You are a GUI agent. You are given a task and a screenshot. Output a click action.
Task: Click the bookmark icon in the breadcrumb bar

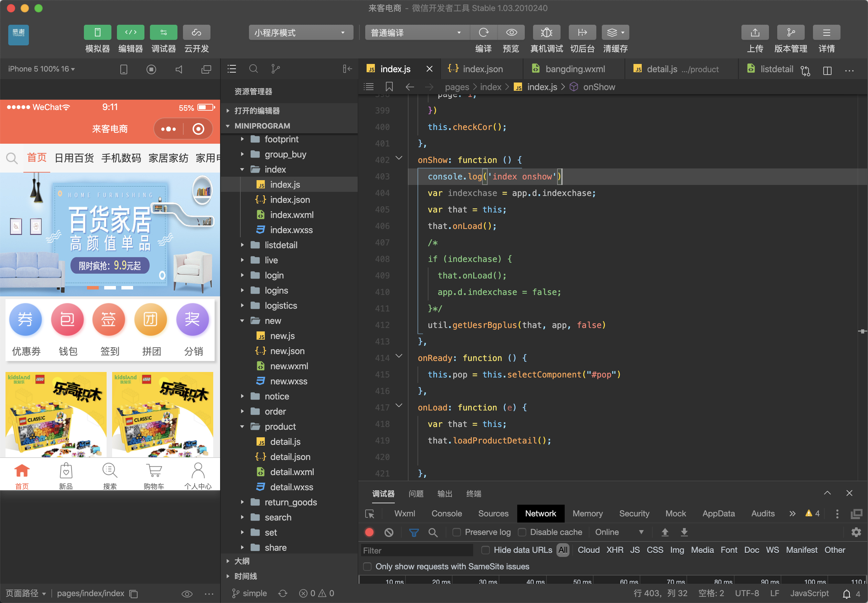[389, 87]
